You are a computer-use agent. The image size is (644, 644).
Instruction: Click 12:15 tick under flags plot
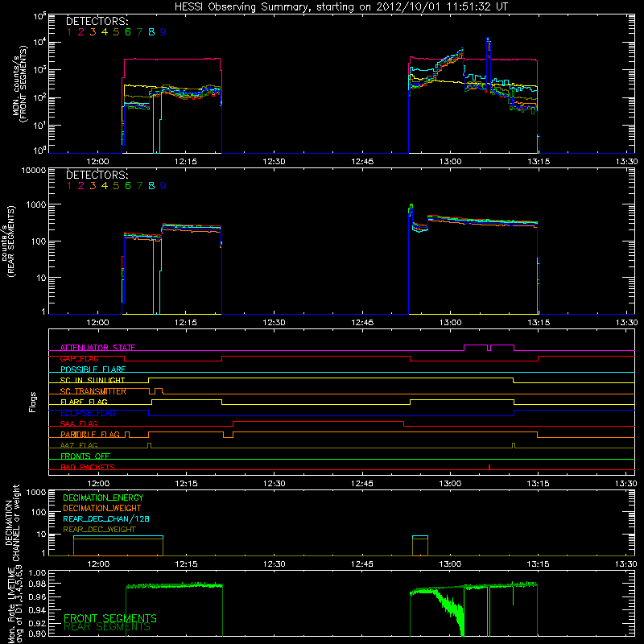tap(186, 484)
